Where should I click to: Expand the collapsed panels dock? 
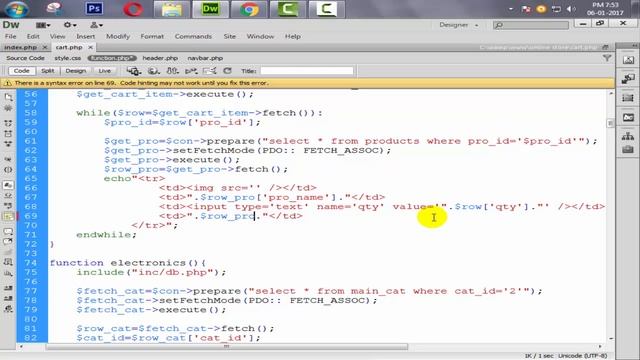635,45
